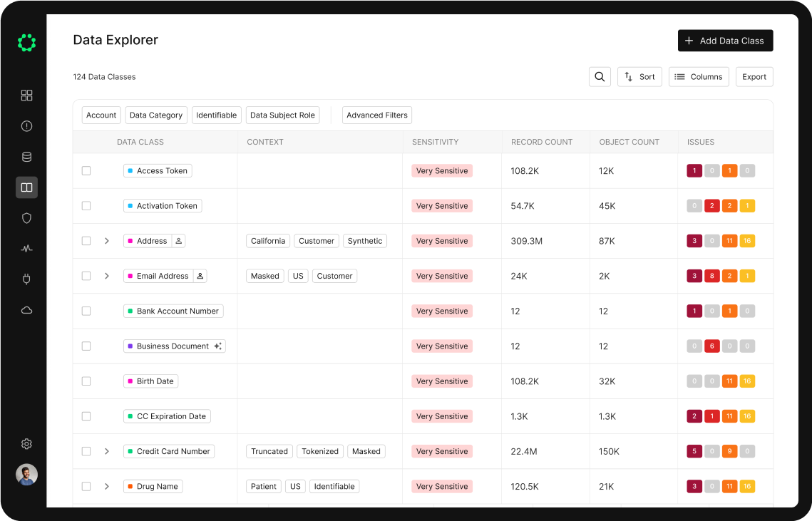The width and height of the screenshot is (812, 521).
Task: Open the dashboard grid icon in sidebar
Action: pos(26,95)
